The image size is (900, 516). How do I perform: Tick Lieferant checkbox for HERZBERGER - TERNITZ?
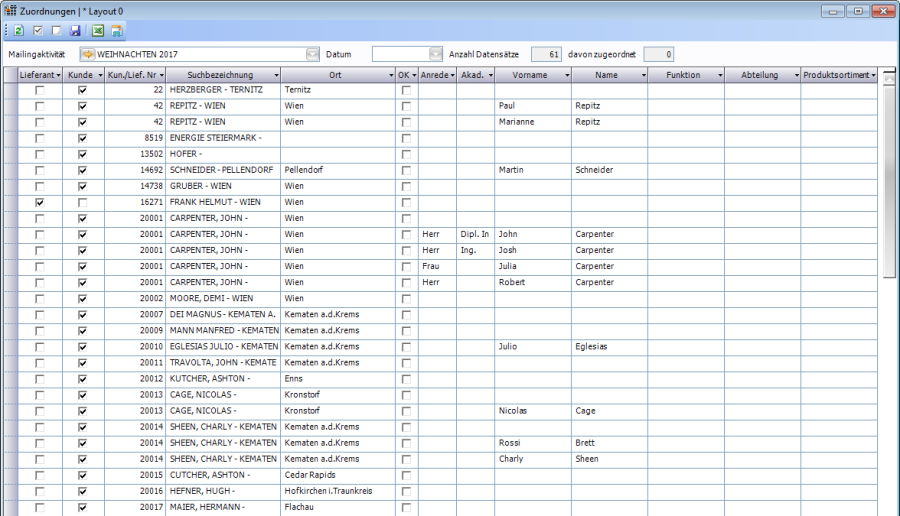pos(40,90)
